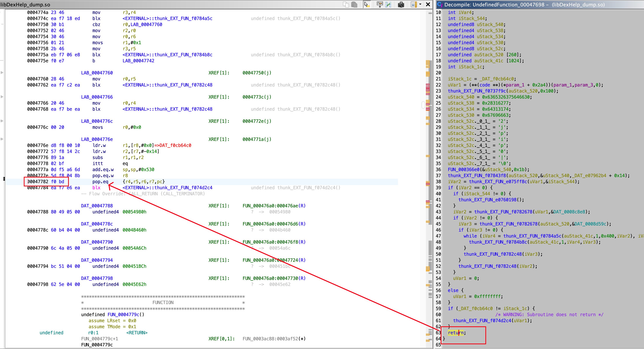
Task: Follow the DAT_f0cb64c0 reference in ldr.w
Action: click(175, 145)
